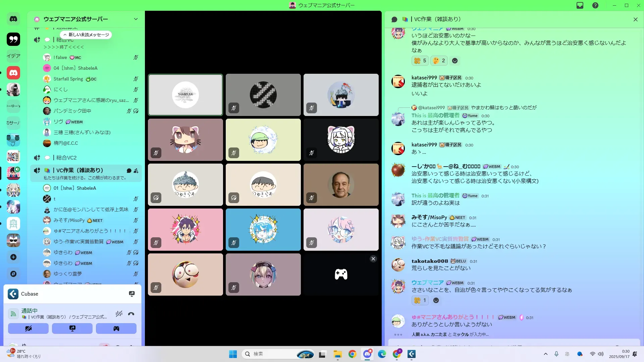Image resolution: width=644 pixels, height=362 pixels.
Task: Start screen share from bottom panel
Action: (x=72, y=328)
